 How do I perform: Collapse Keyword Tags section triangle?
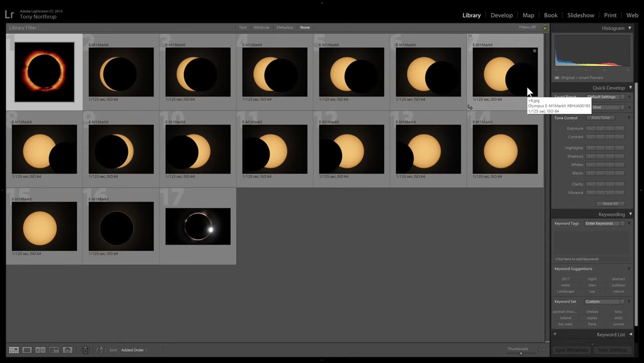click(629, 223)
